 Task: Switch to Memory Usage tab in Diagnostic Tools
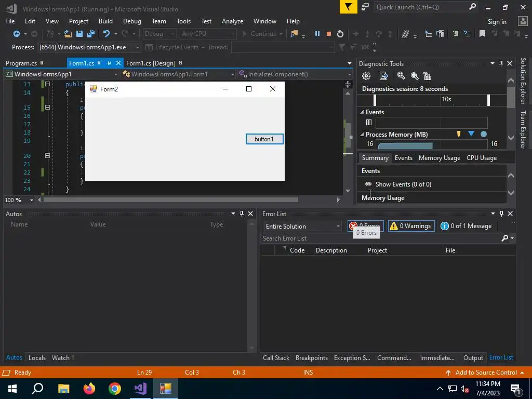[x=440, y=158]
